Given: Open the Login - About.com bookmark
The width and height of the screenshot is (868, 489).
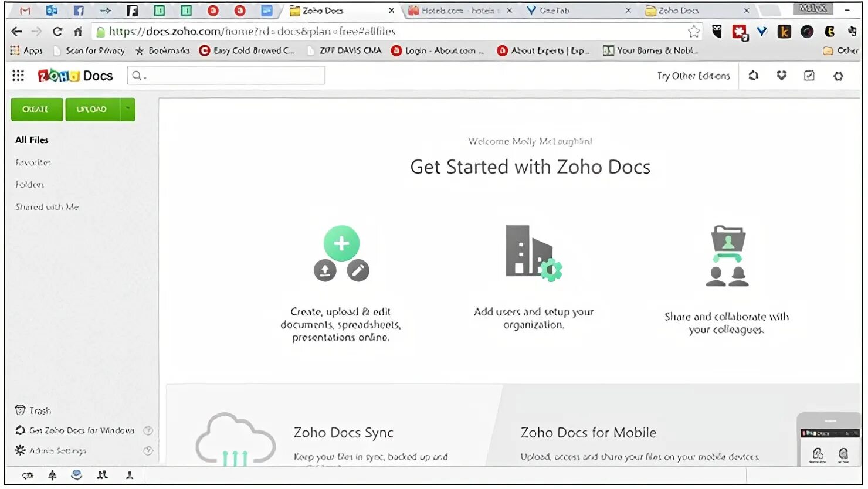Looking at the screenshot, I should click(438, 51).
